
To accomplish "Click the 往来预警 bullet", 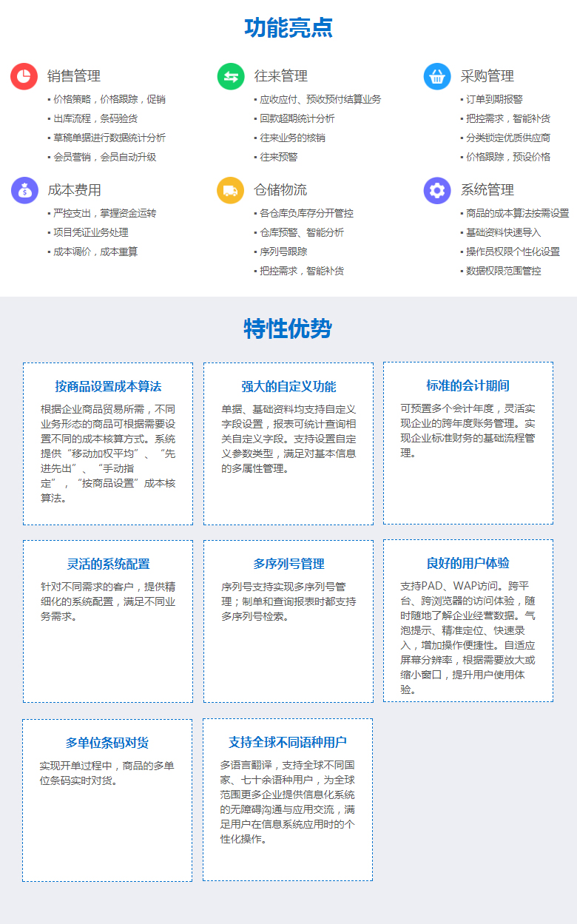I will 279,157.
